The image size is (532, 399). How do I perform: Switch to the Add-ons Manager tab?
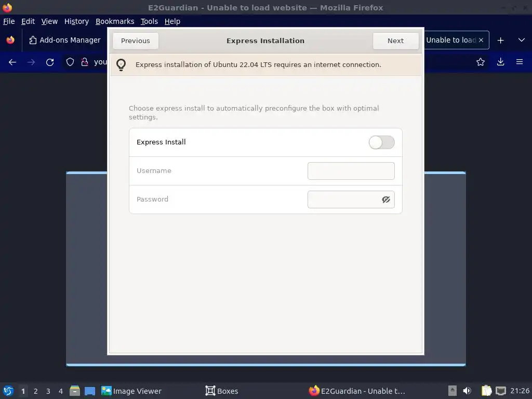tap(65, 40)
